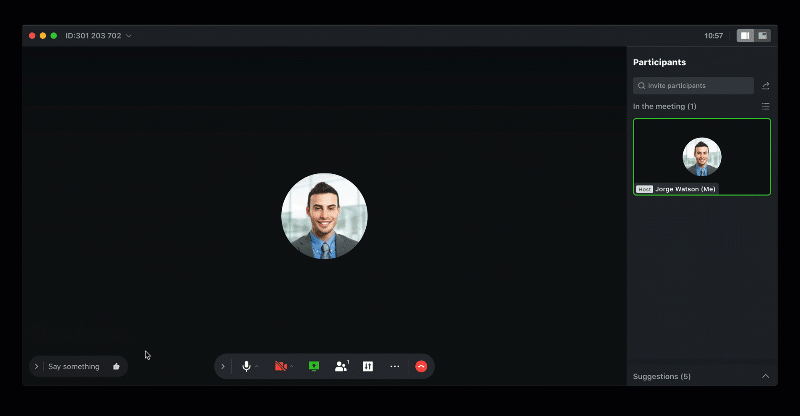
Task: Click the Invite participants search field
Action: (693, 86)
